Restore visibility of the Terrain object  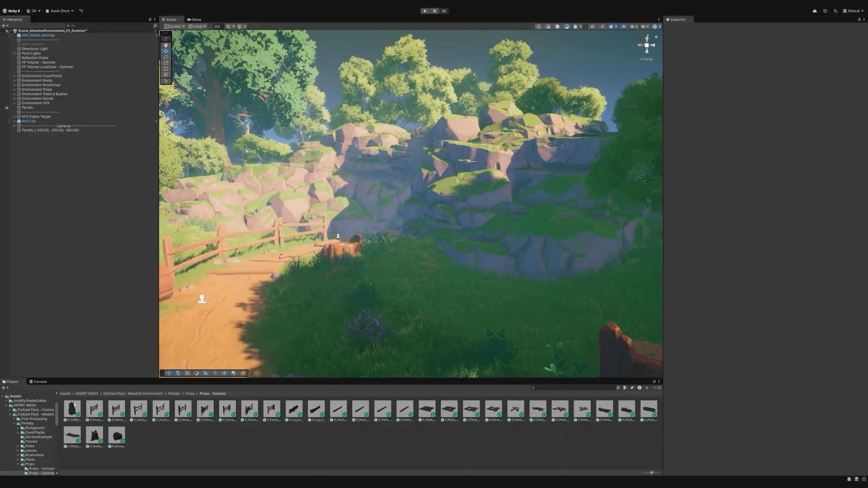(x=7, y=108)
